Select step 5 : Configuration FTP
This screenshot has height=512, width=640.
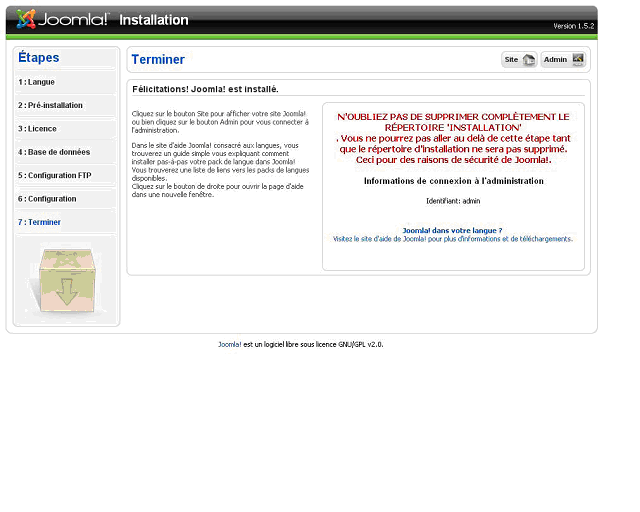pyautogui.click(x=55, y=175)
